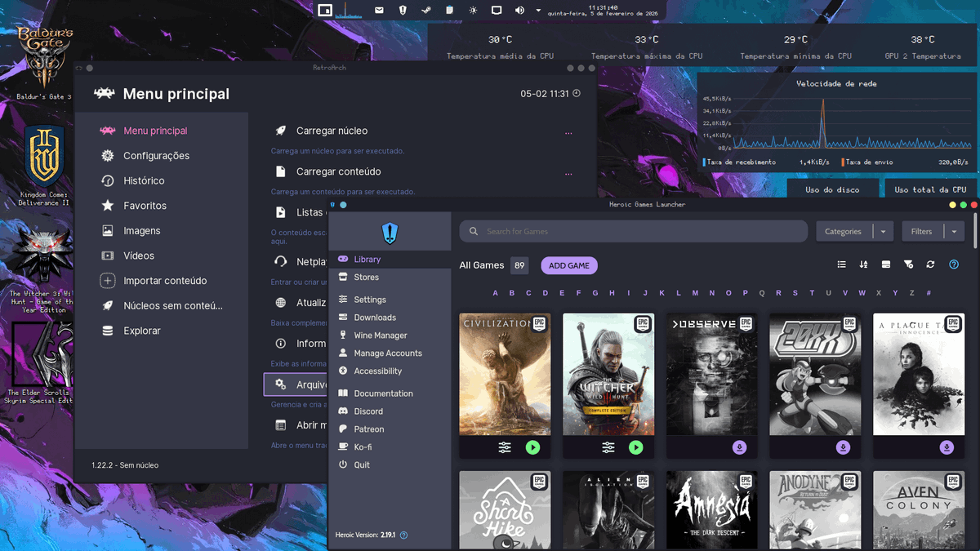Play Civilization VI from its card
Screen dimensions: 980x551
(532, 447)
